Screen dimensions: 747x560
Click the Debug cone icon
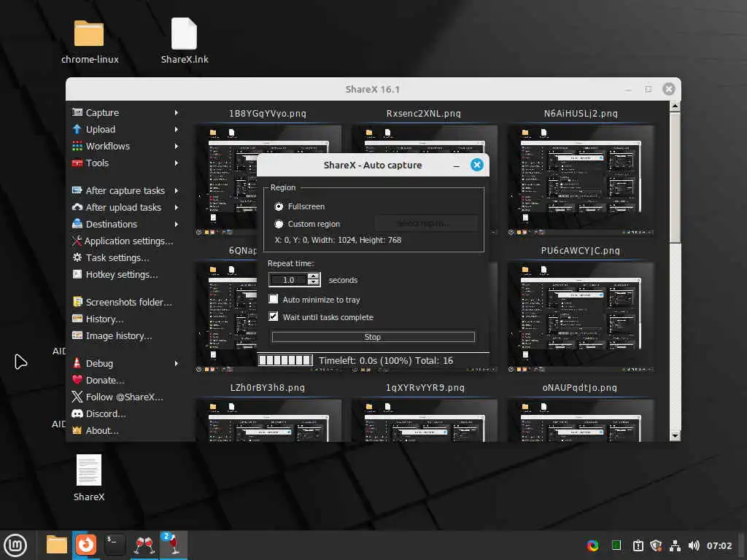point(77,363)
